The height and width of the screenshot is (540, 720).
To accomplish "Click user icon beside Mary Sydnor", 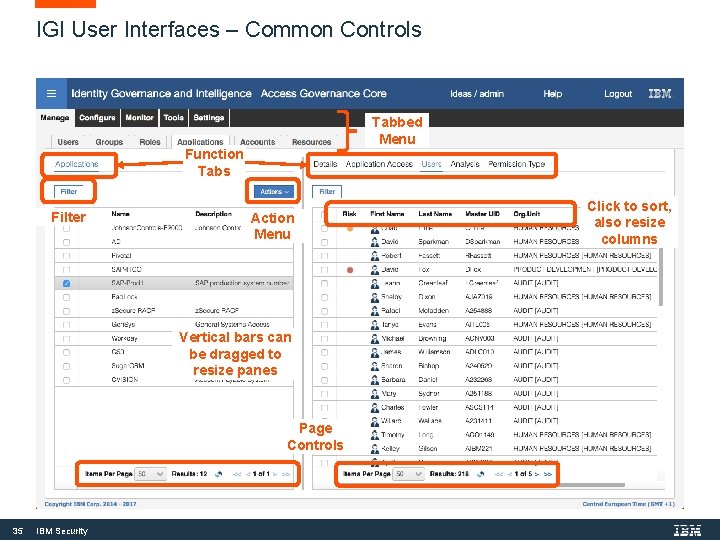I will click(375, 394).
